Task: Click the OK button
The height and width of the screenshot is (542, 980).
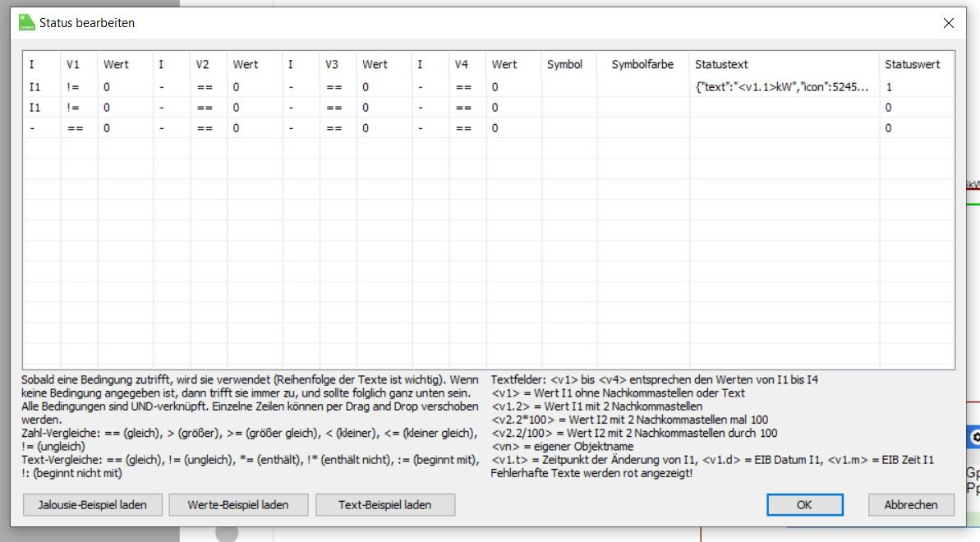Action: (x=804, y=504)
